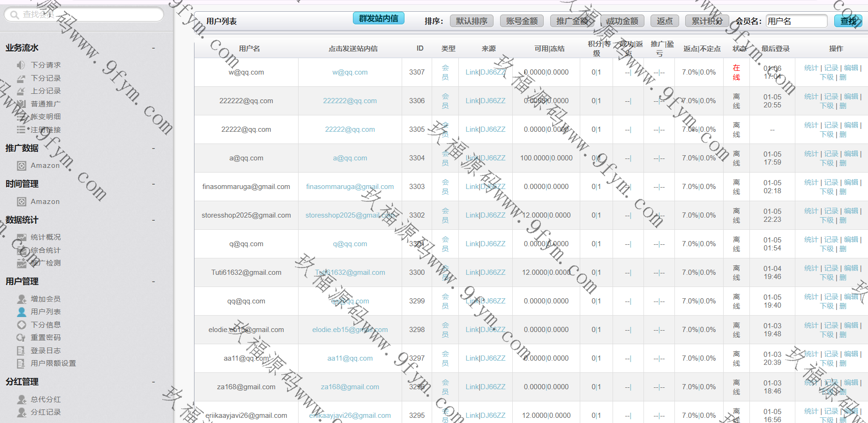Screen dimensions: 868x423
Task: Open 用户限额设置 in the sidebar menu
Action: [53, 363]
